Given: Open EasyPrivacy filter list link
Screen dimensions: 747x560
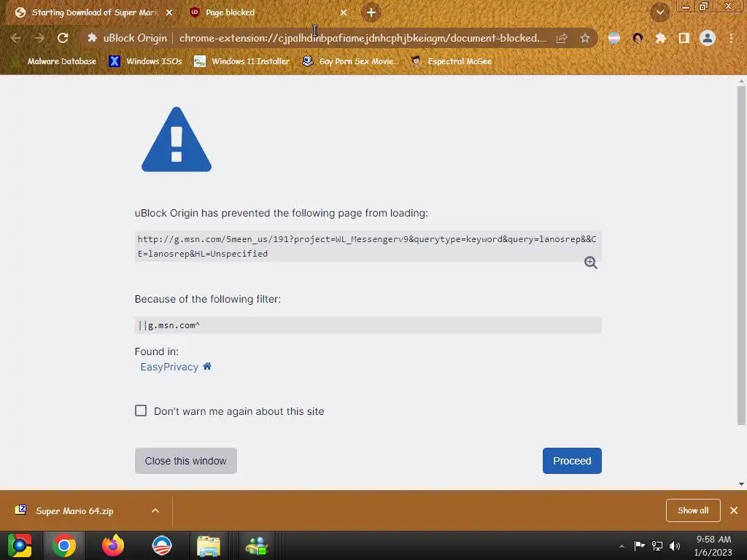Looking at the screenshot, I should click(x=169, y=367).
